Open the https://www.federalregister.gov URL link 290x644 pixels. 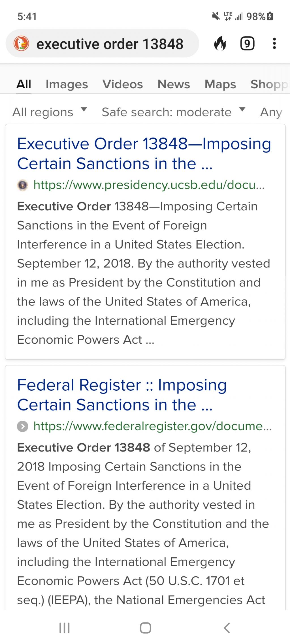[x=152, y=426]
